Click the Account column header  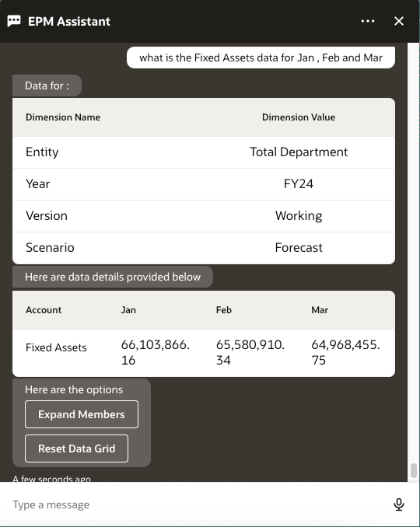(44, 310)
